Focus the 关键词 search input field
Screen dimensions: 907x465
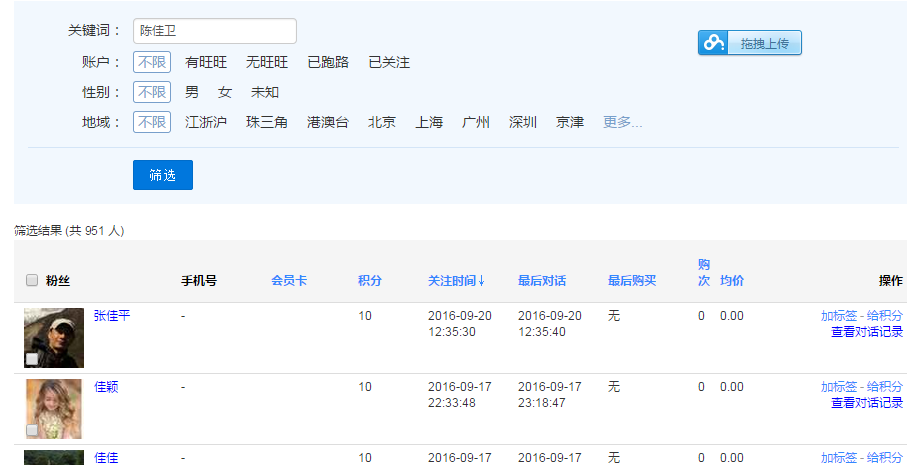[215, 31]
